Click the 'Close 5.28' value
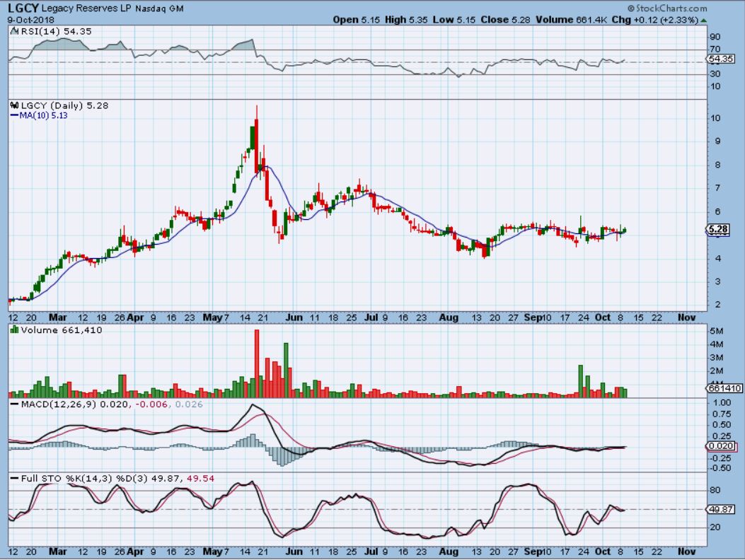Viewport: 745px width, 560px height. [506, 20]
